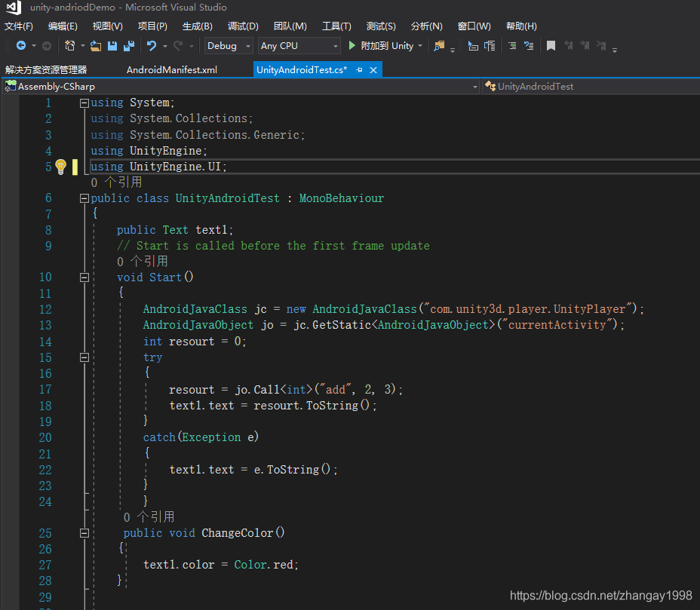This screenshot has width=700, height=610.
Task: Click the 0 个引用 CodeLens above Start
Action: (x=143, y=261)
